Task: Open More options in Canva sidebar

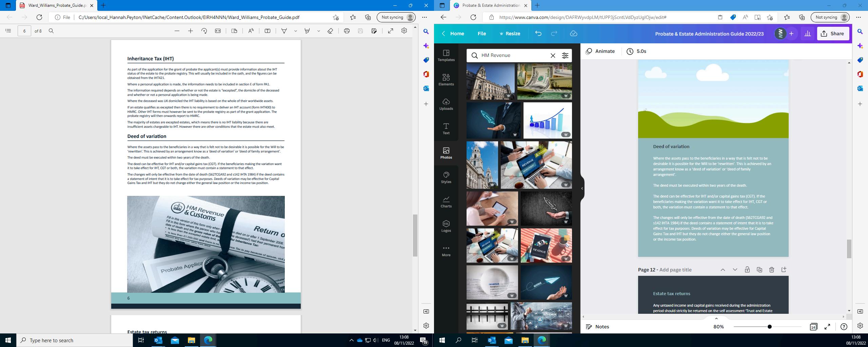Action: (x=446, y=251)
